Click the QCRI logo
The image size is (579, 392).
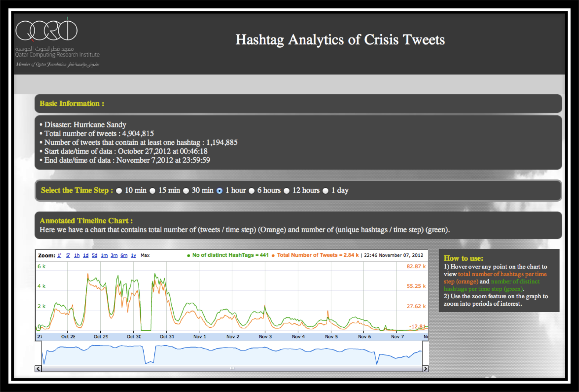click(47, 31)
